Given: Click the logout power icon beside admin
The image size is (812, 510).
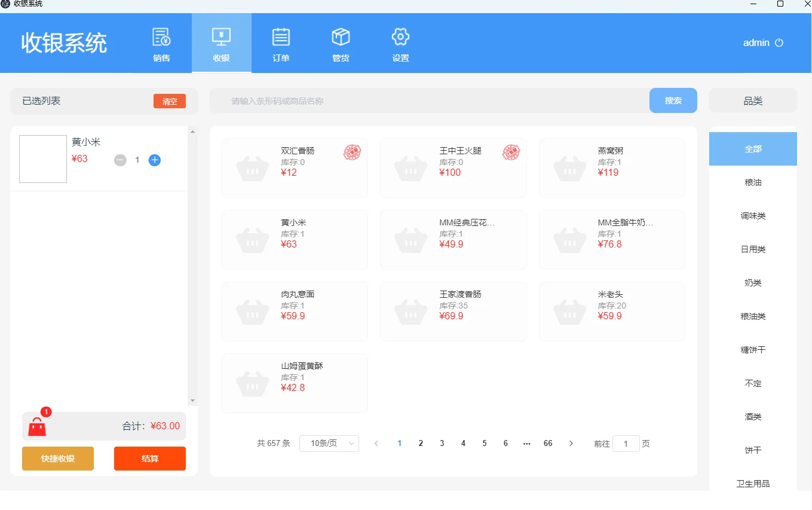Looking at the screenshot, I should 780,42.
